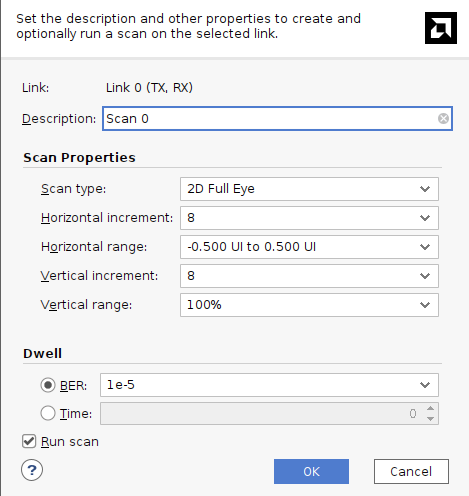Open the Horizontal range dropdown
Image resolution: width=469 pixels, height=496 pixels.
pos(309,247)
